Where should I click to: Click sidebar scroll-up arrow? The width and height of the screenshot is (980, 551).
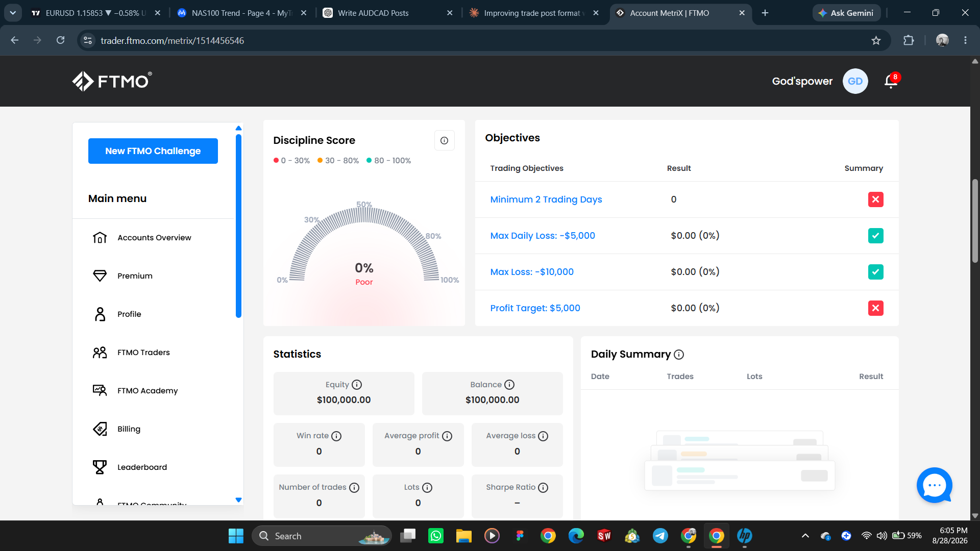pyautogui.click(x=238, y=128)
